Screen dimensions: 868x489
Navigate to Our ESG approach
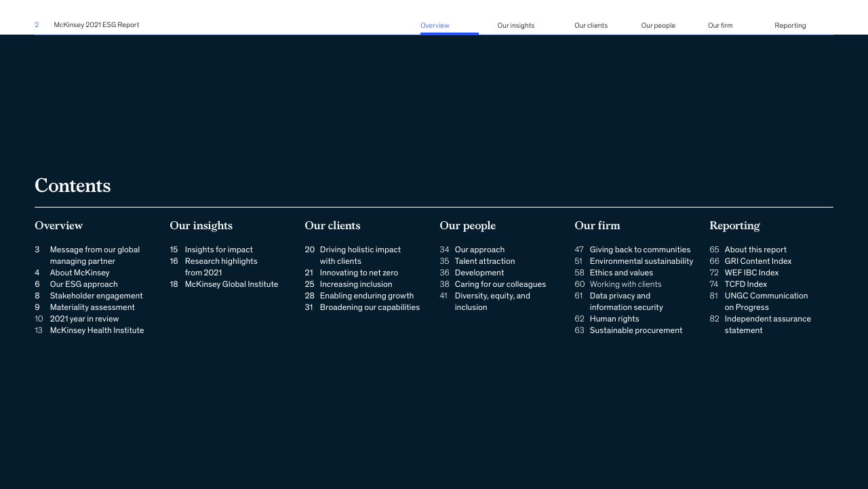click(83, 284)
